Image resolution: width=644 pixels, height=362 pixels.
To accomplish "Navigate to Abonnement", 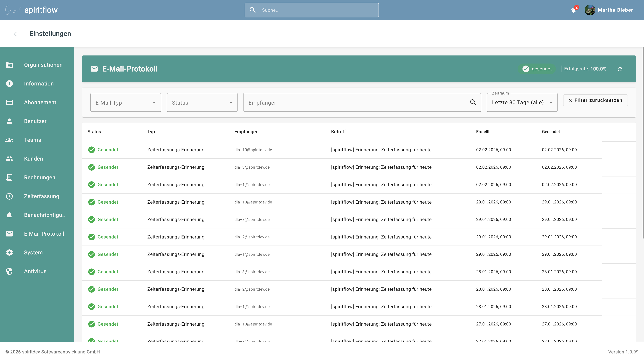I will tap(37, 102).
